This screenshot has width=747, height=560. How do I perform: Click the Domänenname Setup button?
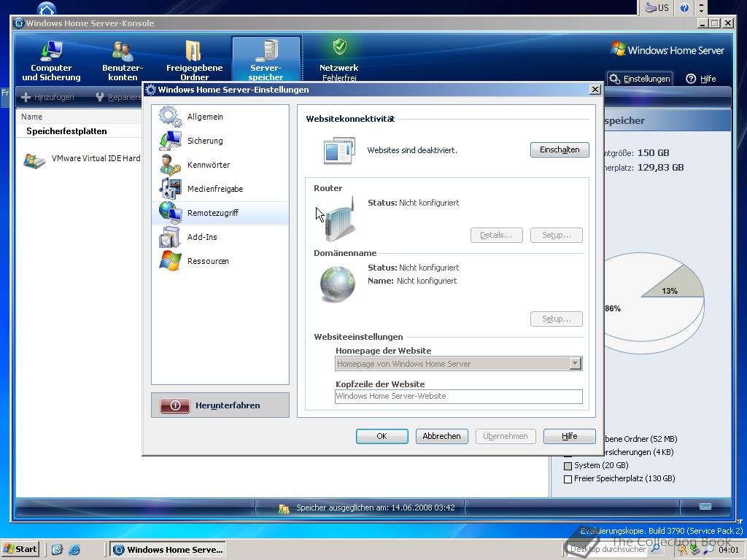pos(557,319)
